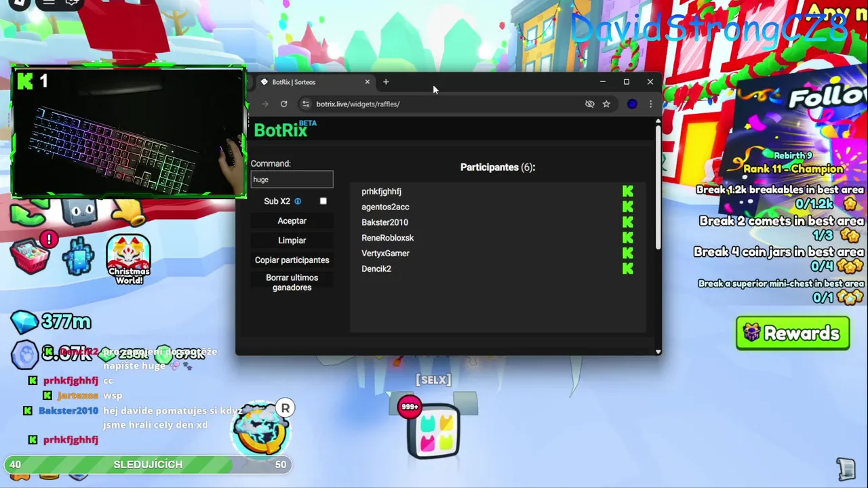Click Copiar participantes button
Viewport: 868px width, 488px height.
[x=292, y=260]
